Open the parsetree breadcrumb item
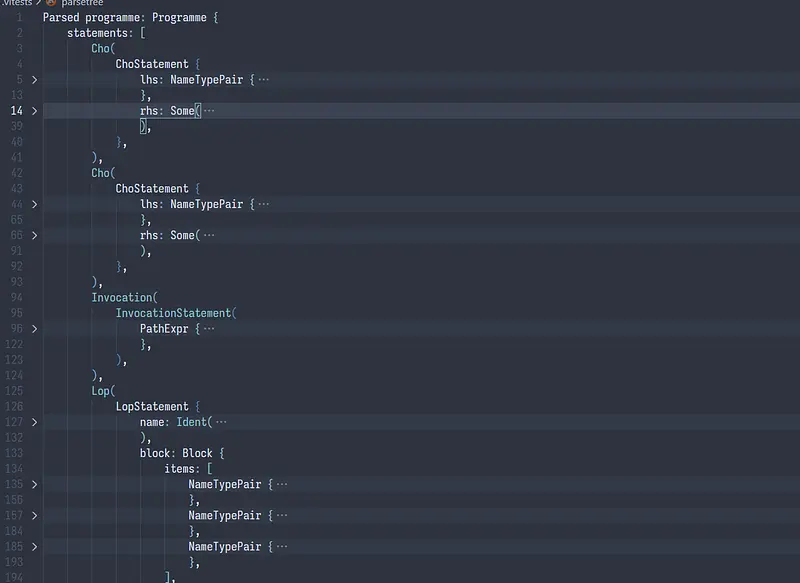The image size is (800, 583). pos(81,3)
